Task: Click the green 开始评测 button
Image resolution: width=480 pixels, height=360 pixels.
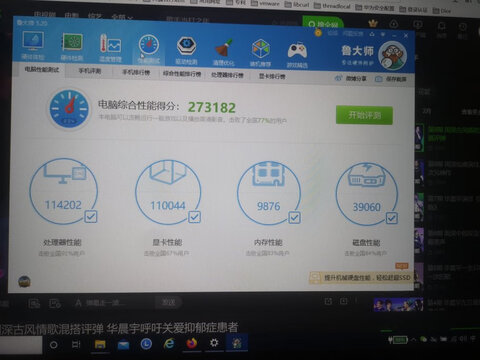Action: click(x=364, y=115)
